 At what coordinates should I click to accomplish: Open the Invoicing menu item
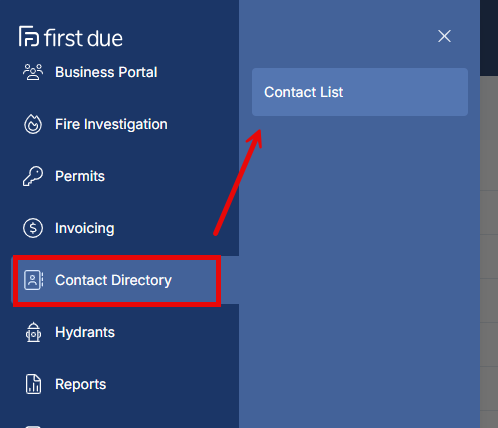click(85, 228)
